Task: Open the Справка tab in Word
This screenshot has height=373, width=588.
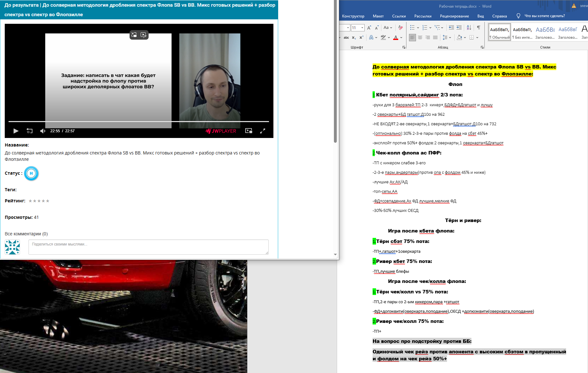Action: pyautogui.click(x=499, y=16)
